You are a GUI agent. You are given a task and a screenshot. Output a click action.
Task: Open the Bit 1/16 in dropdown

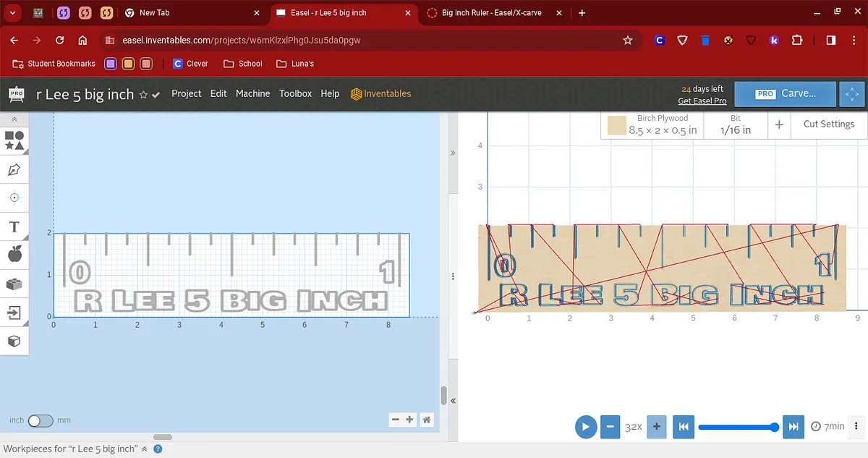(735, 125)
